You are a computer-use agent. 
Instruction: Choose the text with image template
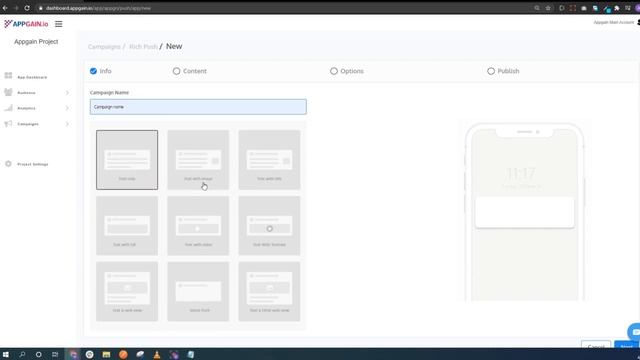(198, 160)
